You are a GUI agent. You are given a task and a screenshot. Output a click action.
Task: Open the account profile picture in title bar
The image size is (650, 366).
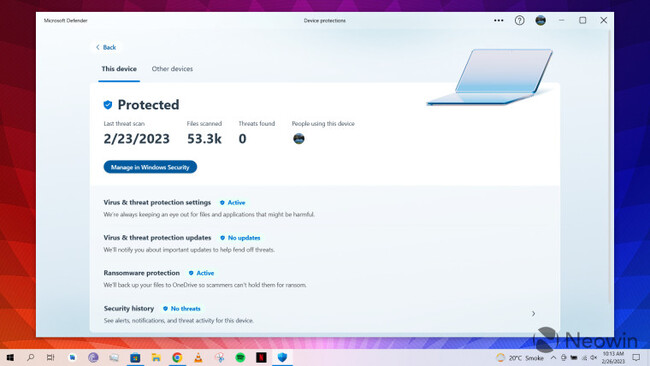click(541, 20)
